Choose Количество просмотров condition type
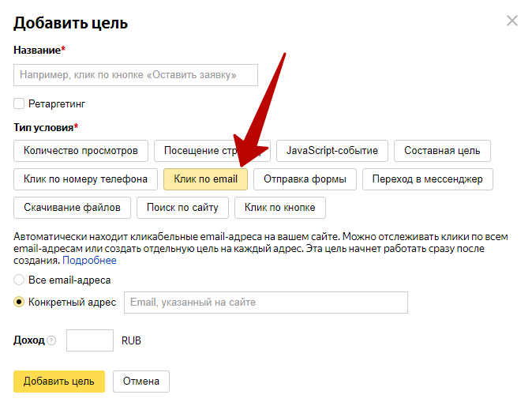The height and width of the screenshot is (406, 532). [81, 150]
